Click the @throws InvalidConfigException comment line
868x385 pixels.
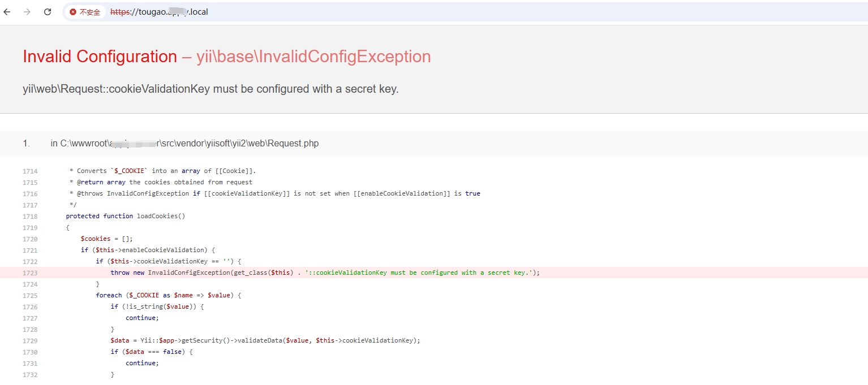(x=274, y=193)
